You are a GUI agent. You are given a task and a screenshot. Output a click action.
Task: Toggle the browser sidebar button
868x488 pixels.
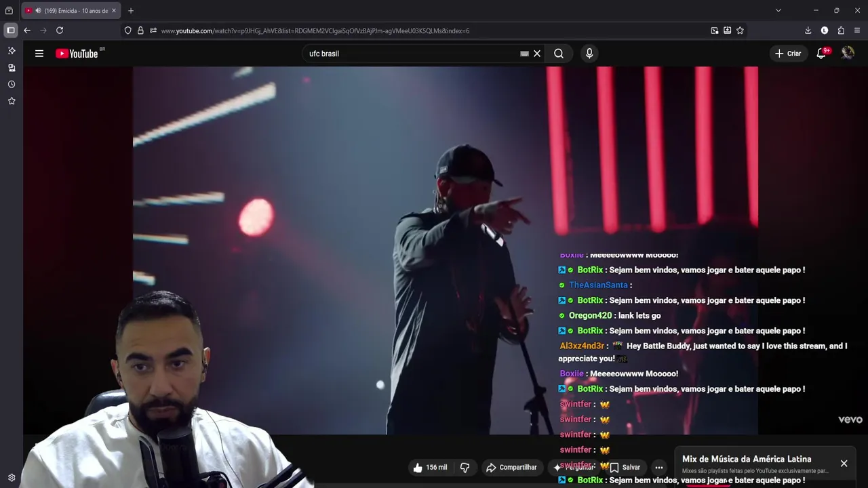(11, 30)
